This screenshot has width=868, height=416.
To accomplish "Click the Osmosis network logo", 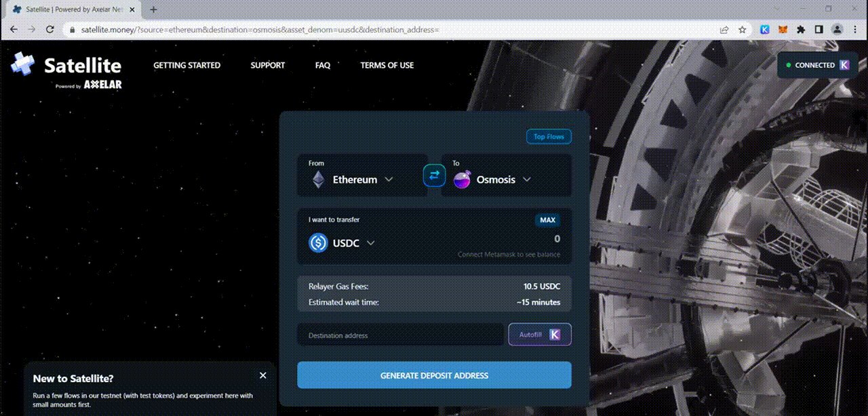I will click(462, 179).
